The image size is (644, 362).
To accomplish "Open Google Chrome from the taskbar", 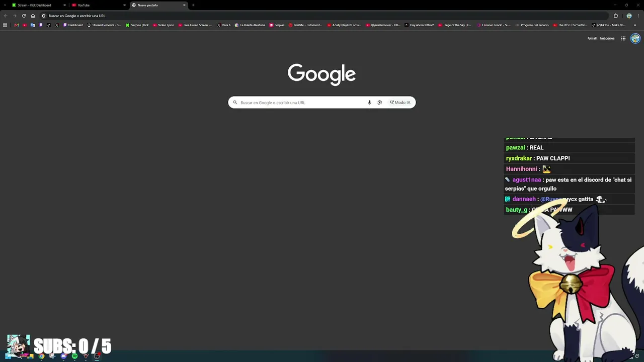I will (x=41, y=356).
